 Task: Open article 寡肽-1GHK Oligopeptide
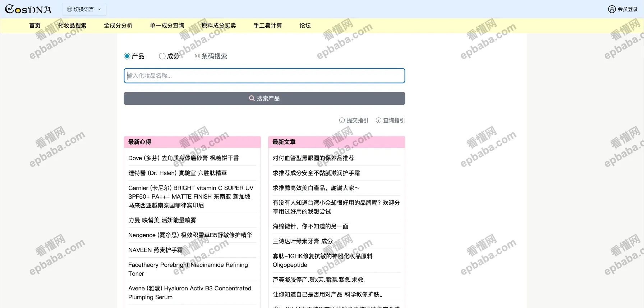click(323, 261)
